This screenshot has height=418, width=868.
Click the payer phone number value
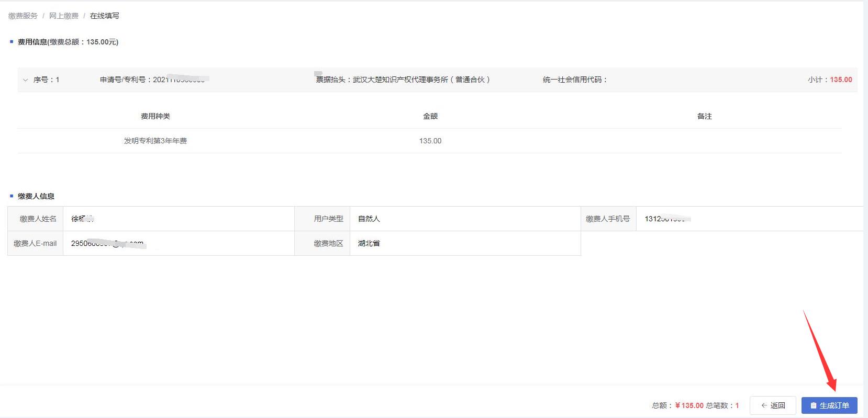coord(667,219)
